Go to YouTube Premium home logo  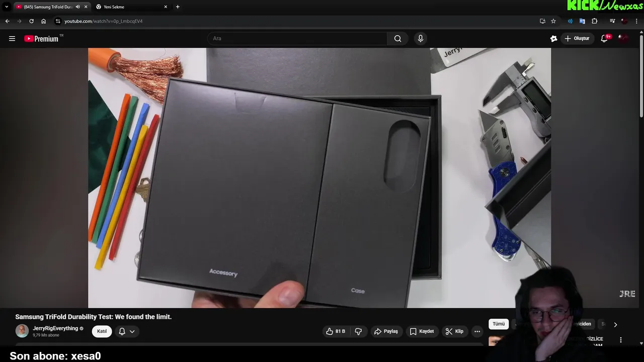click(41, 39)
